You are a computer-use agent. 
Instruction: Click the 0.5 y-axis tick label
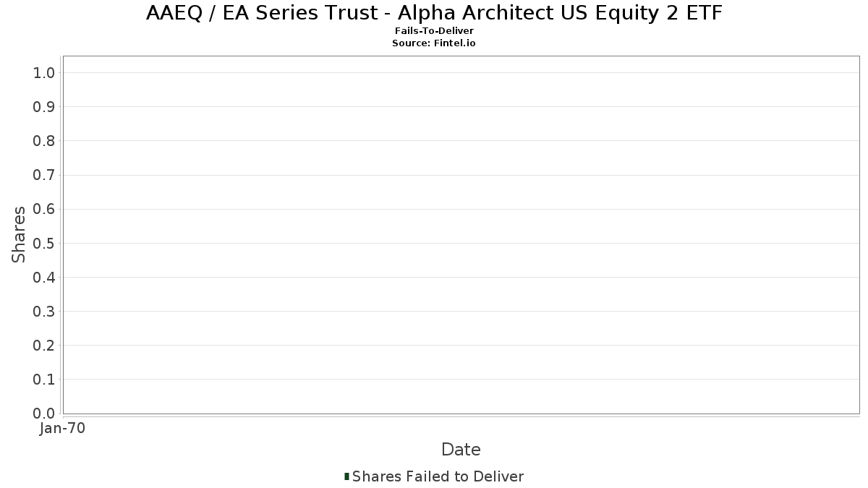coord(44,244)
